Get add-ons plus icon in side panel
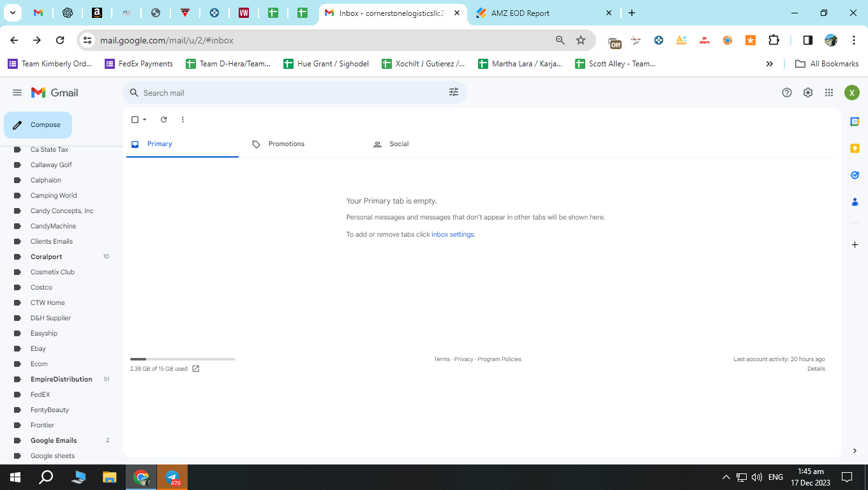This screenshot has width=868, height=490. [x=855, y=244]
